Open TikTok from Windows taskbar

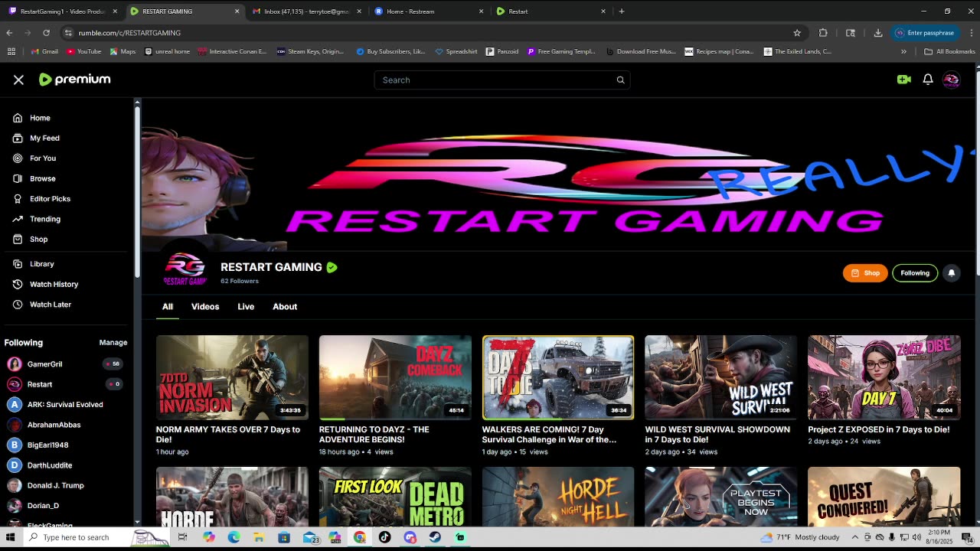pyautogui.click(x=384, y=537)
